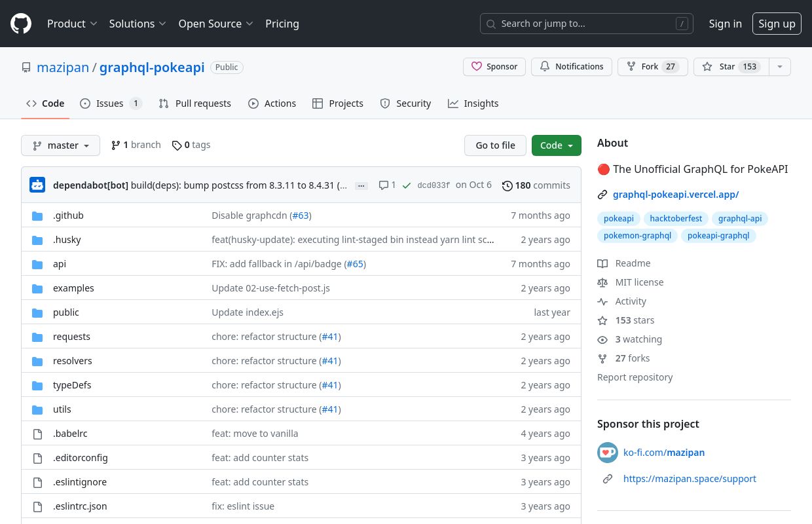Screen dimensions: 812x524
Task: Click the dependabot avatar icon
Action: coord(37,185)
